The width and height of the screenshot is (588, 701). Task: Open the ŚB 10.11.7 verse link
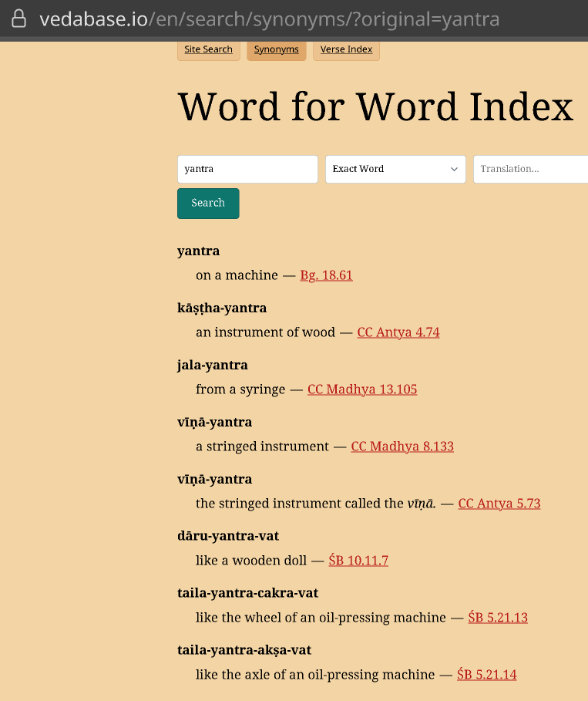click(x=358, y=561)
